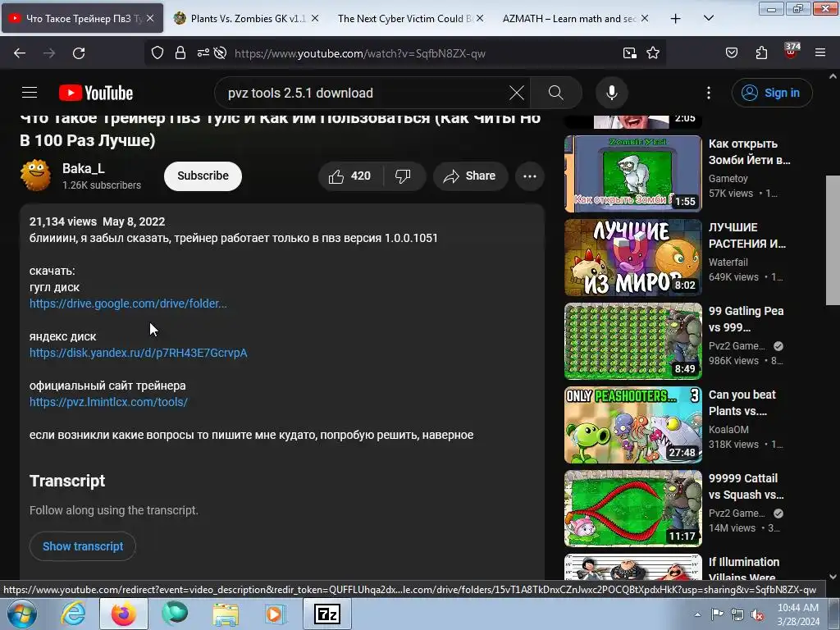Click Show transcript button
Screen dimensions: 840x630
coord(83,546)
